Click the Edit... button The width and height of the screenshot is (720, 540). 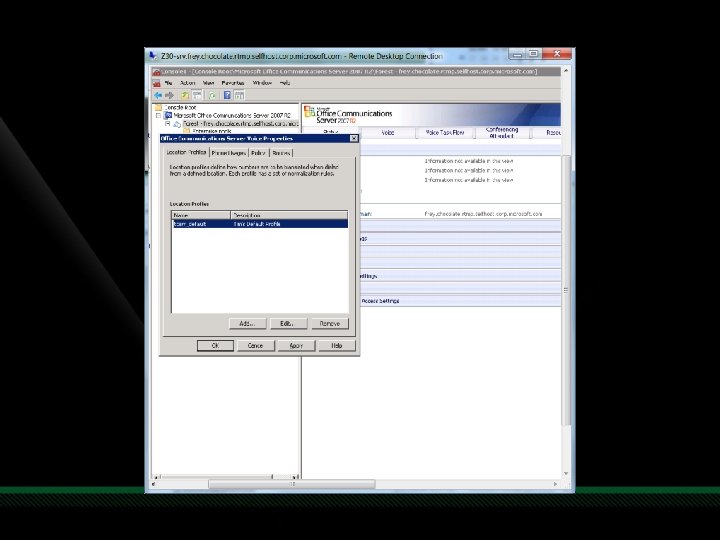pyautogui.click(x=288, y=324)
